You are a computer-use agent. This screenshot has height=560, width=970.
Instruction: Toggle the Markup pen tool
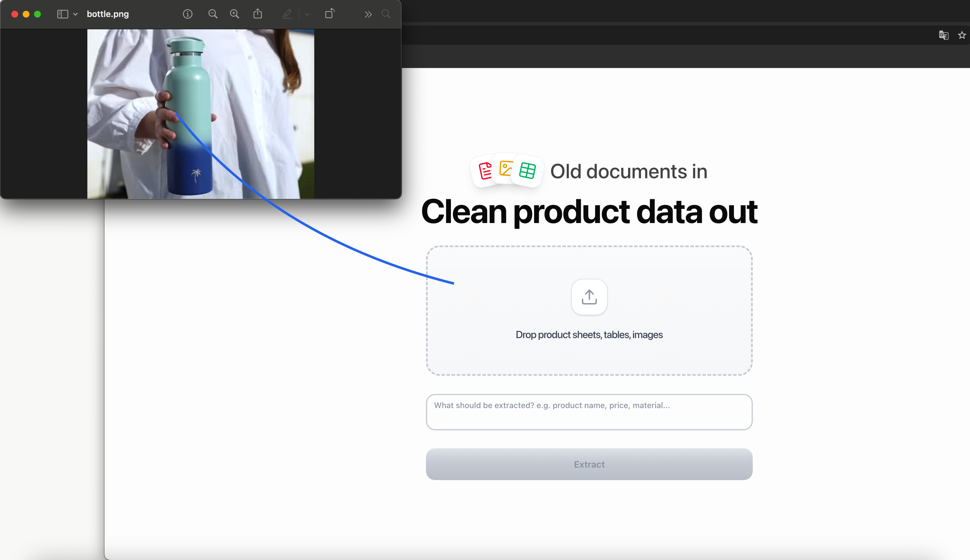(287, 14)
